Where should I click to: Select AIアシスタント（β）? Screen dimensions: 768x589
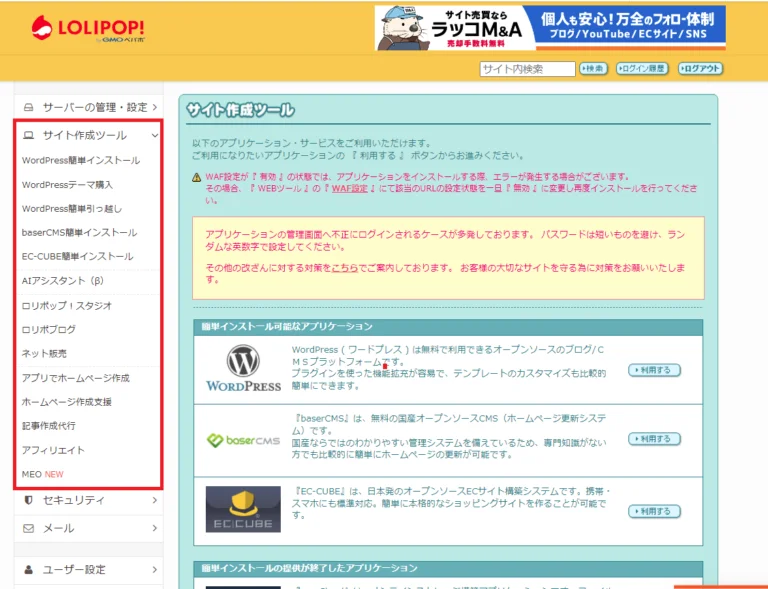pos(63,281)
